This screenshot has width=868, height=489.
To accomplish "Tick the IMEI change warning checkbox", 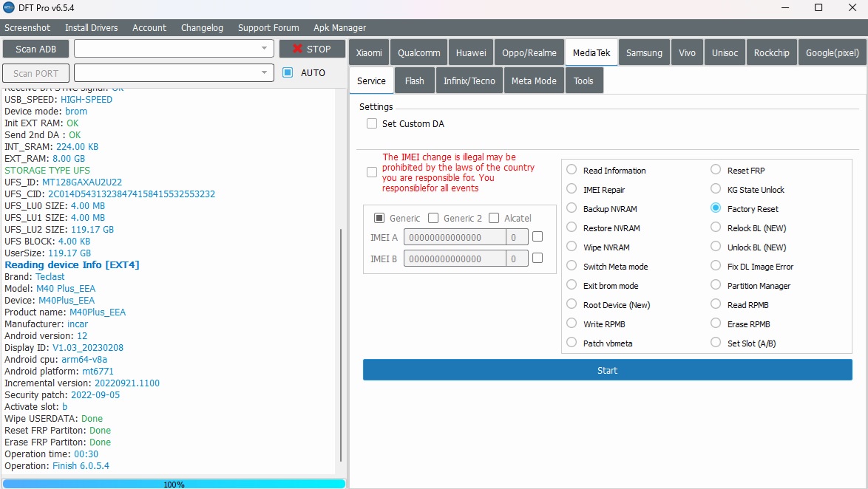I will tap(371, 172).
